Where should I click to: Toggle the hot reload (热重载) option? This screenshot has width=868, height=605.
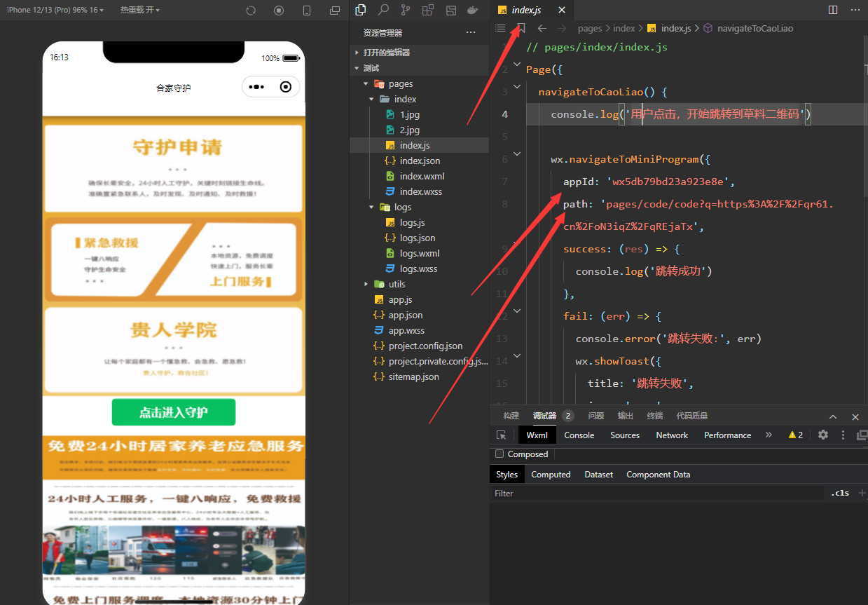click(139, 11)
